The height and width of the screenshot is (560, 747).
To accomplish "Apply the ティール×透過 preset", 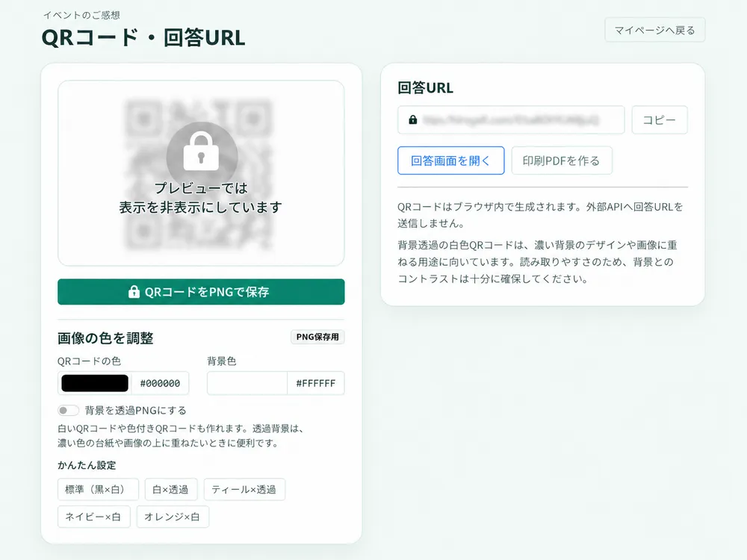I will (x=244, y=490).
